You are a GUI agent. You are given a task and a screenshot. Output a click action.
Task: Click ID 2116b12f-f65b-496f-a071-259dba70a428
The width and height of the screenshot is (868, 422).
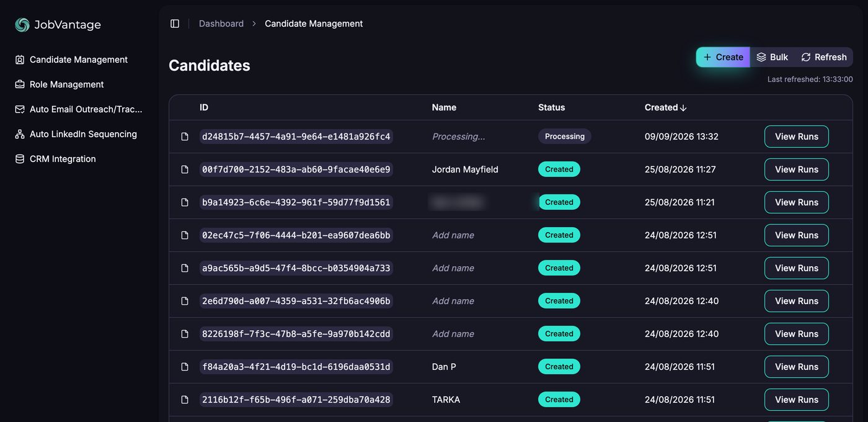click(296, 400)
